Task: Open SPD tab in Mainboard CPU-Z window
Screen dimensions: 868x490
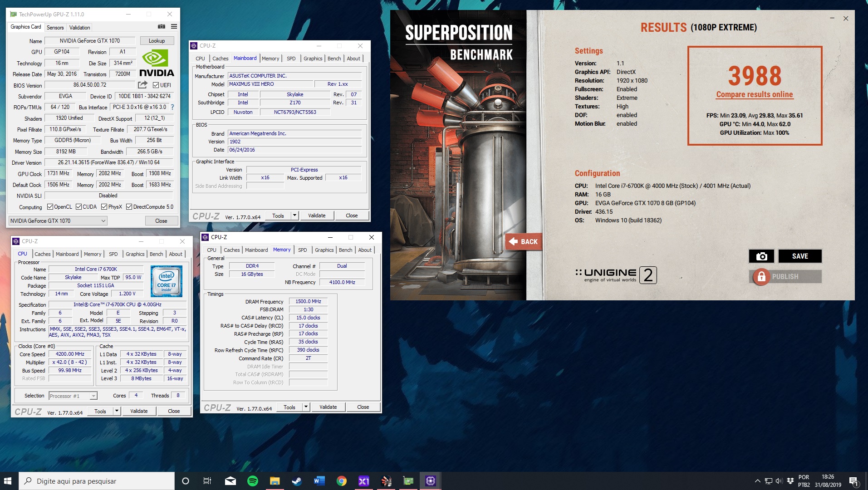Action: pyautogui.click(x=291, y=59)
